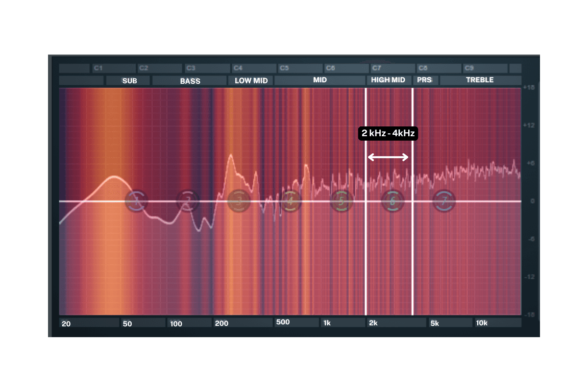Select EQ band node 2

tap(187, 201)
